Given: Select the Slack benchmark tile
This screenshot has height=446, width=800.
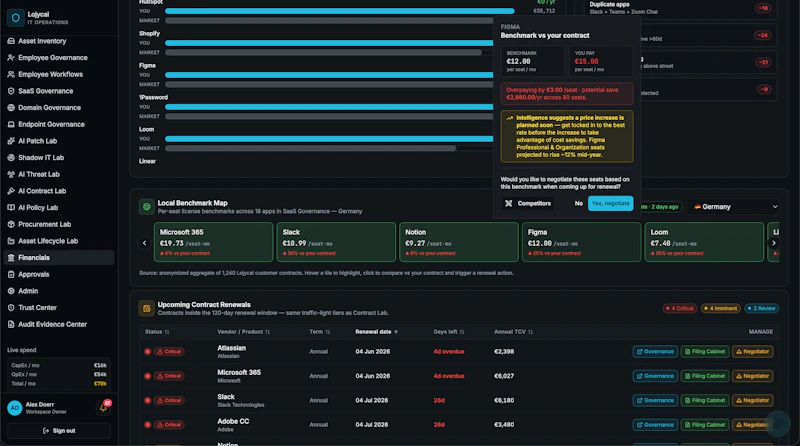Looking at the screenshot, I should (336, 242).
